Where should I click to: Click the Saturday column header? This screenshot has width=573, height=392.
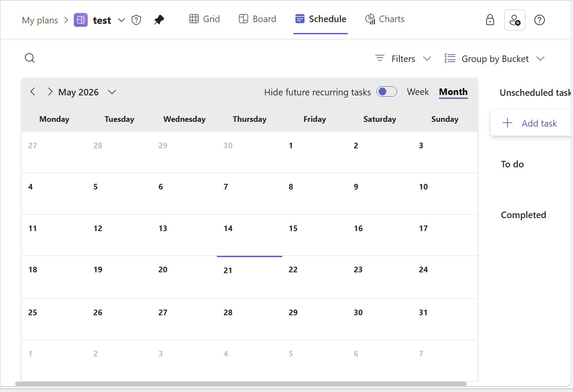(x=380, y=119)
